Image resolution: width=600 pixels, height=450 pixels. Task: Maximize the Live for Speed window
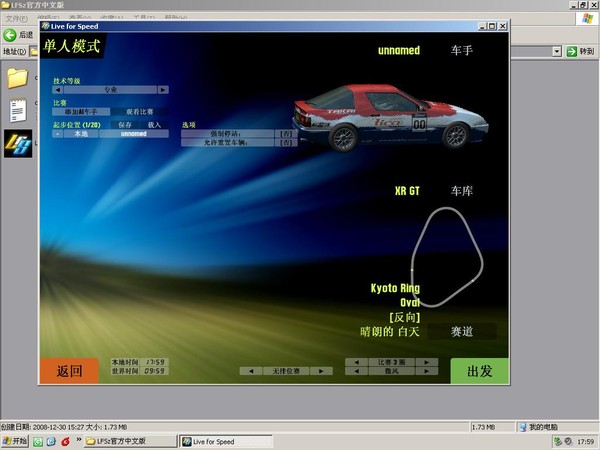pyautogui.click(x=492, y=26)
